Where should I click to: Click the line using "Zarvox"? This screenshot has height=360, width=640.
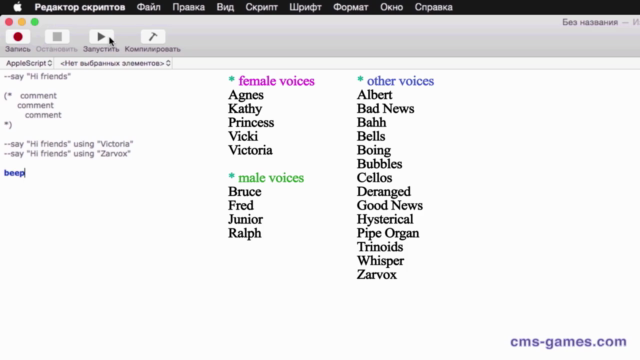pos(67,153)
